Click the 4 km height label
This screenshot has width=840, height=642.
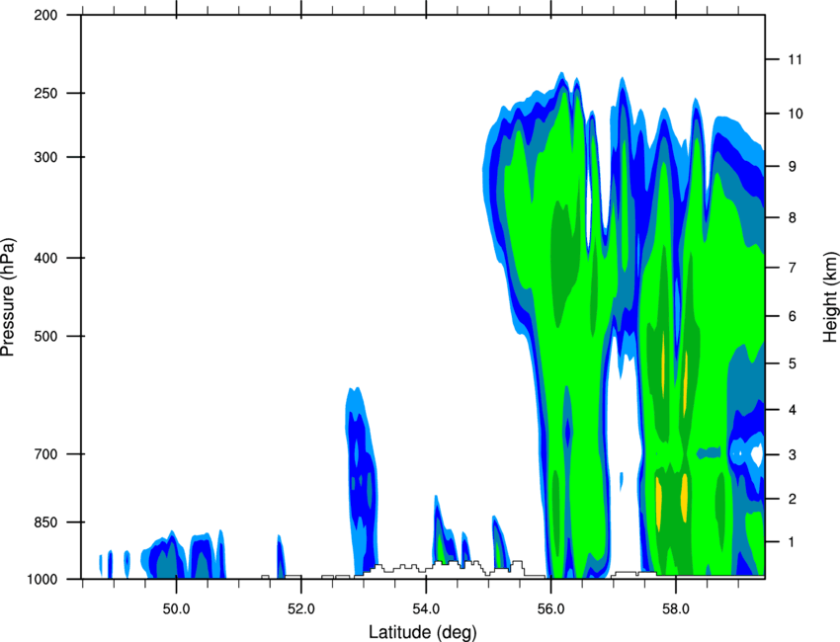tap(792, 410)
